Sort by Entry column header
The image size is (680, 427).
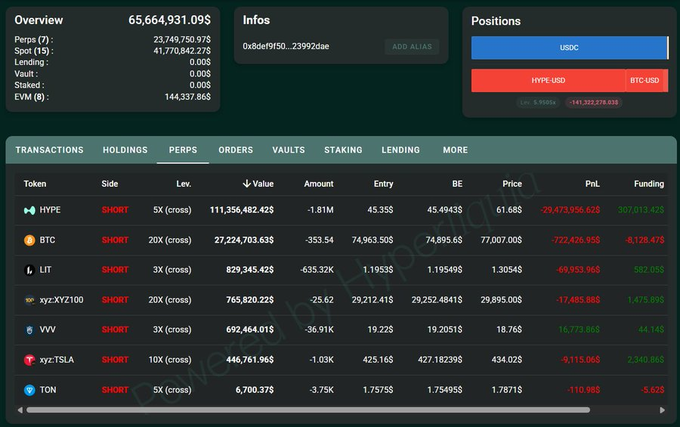[383, 184]
